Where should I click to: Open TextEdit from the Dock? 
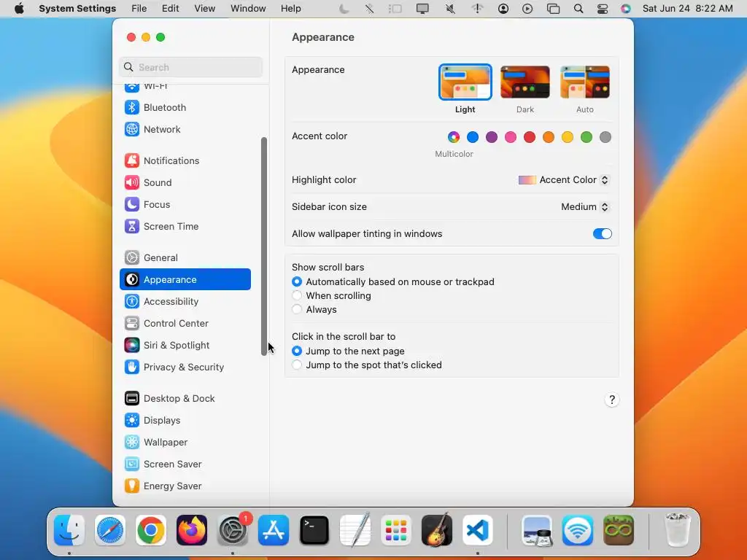click(355, 531)
